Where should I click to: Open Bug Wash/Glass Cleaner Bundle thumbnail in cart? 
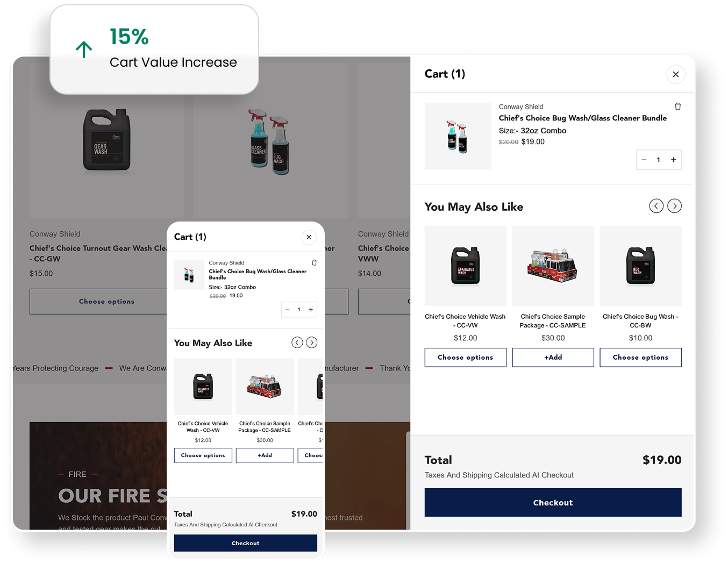[458, 136]
